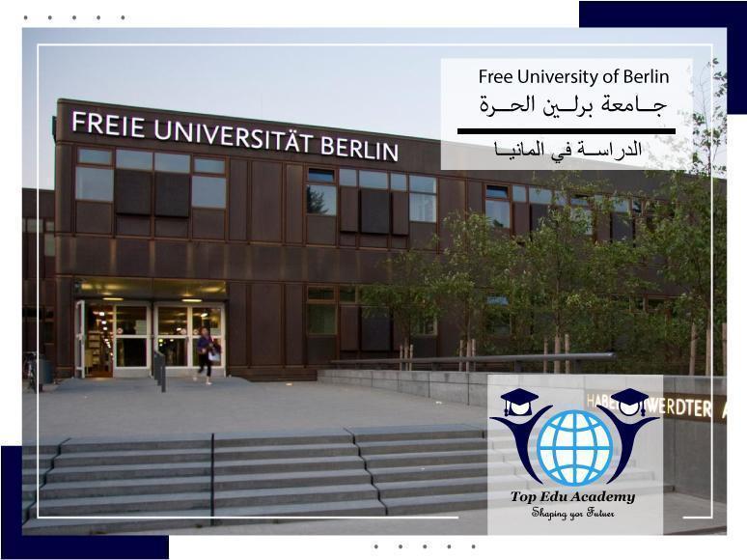Click the 'Top Edu Academy' logo text
This screenshot has width=747, height=560.
[x=573, y=496]
